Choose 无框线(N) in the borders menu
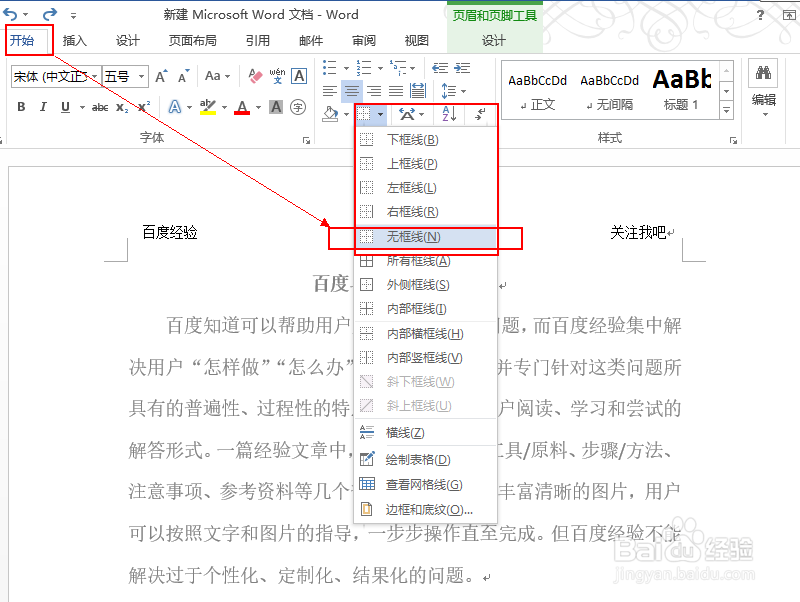Image resolution: width=800 pixels, height=602 pixels. click(426, 237)
